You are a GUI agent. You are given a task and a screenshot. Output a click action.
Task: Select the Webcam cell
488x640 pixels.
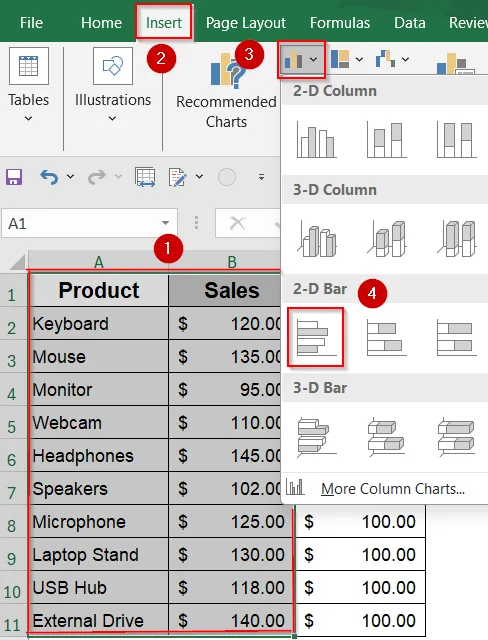point(99,423)
